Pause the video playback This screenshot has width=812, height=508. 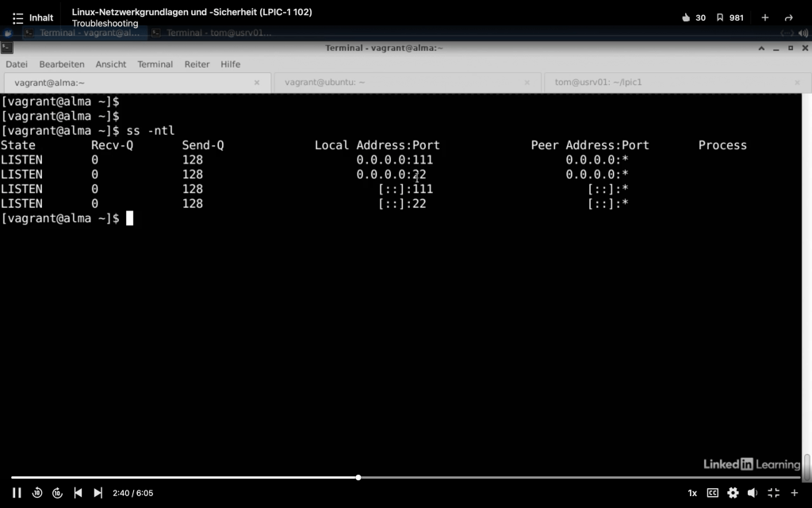tap(17, 493)
